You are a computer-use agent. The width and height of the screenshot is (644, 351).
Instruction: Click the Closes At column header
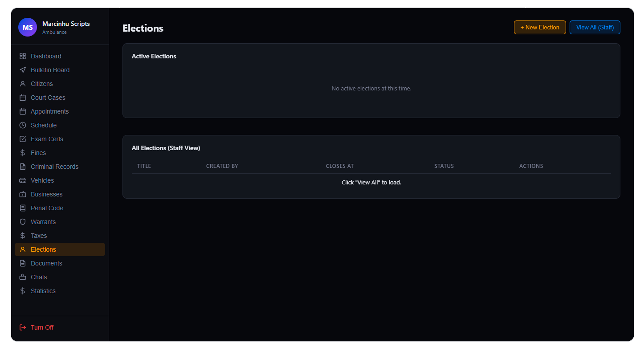point(339,166)
